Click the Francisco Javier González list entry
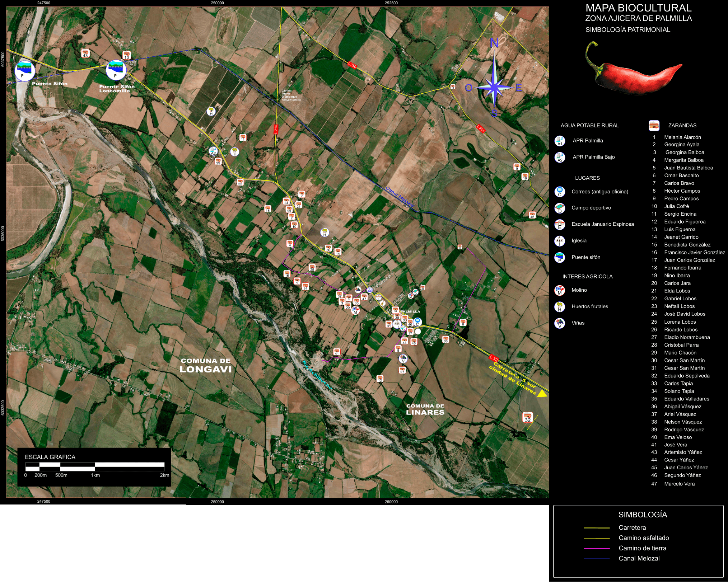The width and height of the screenshot is (728, 582). pos(694,253)
